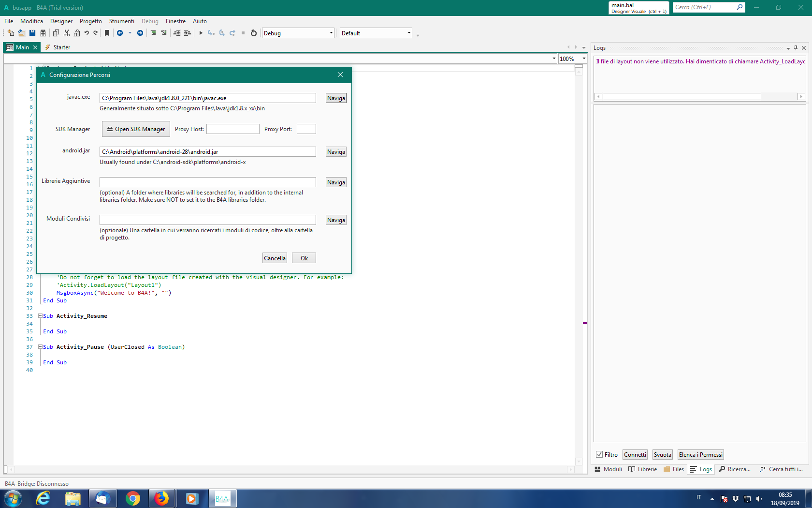Switch to the Moduli panel tab
This screenshot has height=508, width=812.
click(609, 469)
